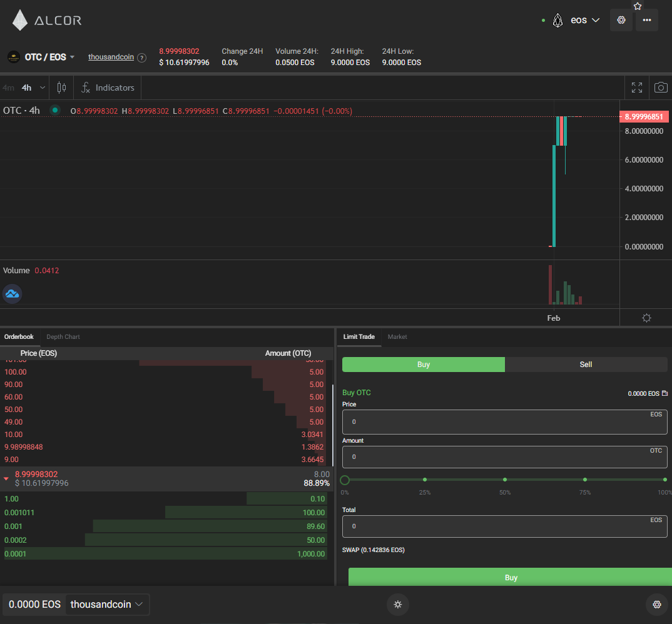Open the three-dots more menu
Image resolution: width=672 pixels, height=624 pixels.
tap(647, 20)
